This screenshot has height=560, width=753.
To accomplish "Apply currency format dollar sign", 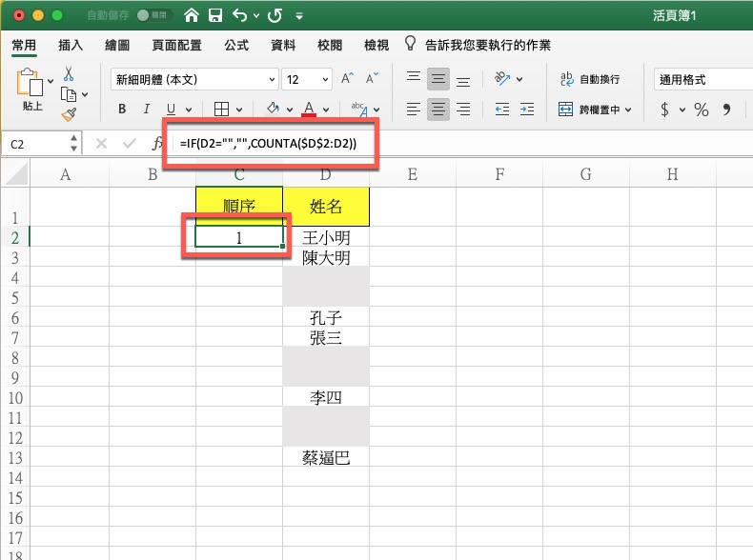I will pyautogui.click(x=664, y=110).
